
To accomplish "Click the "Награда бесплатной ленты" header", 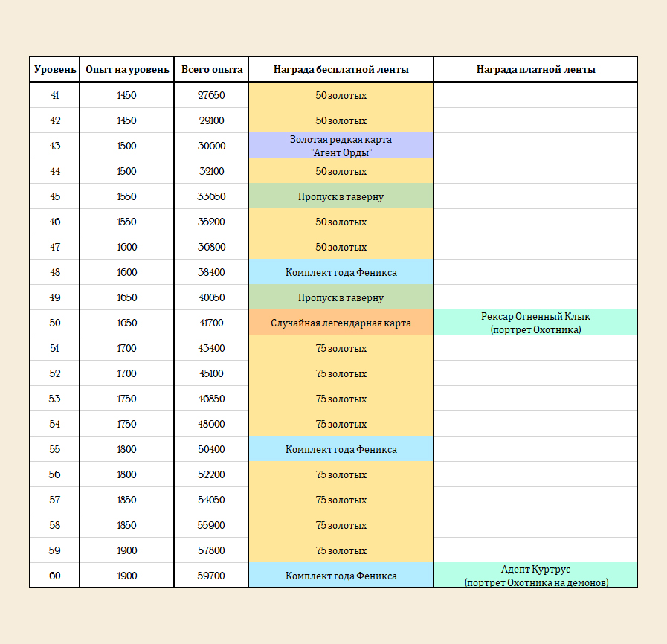I will pyautogui.click(x=341, y=70).
